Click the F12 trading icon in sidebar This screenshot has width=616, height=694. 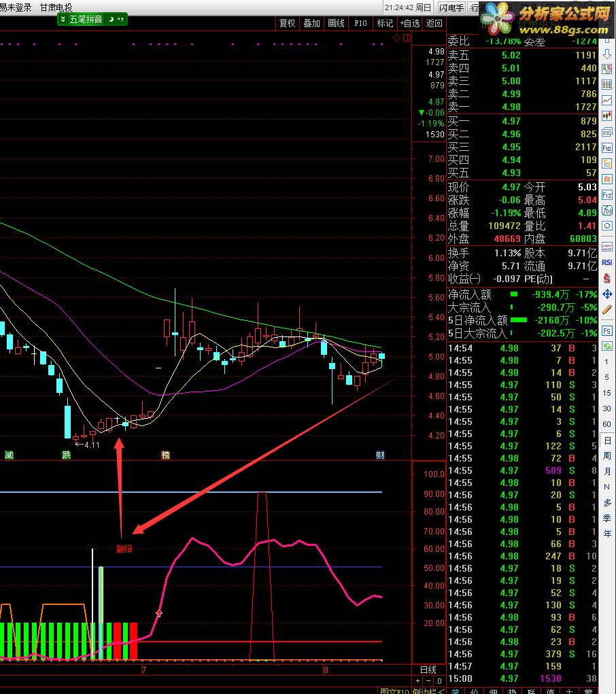[606, 195]
